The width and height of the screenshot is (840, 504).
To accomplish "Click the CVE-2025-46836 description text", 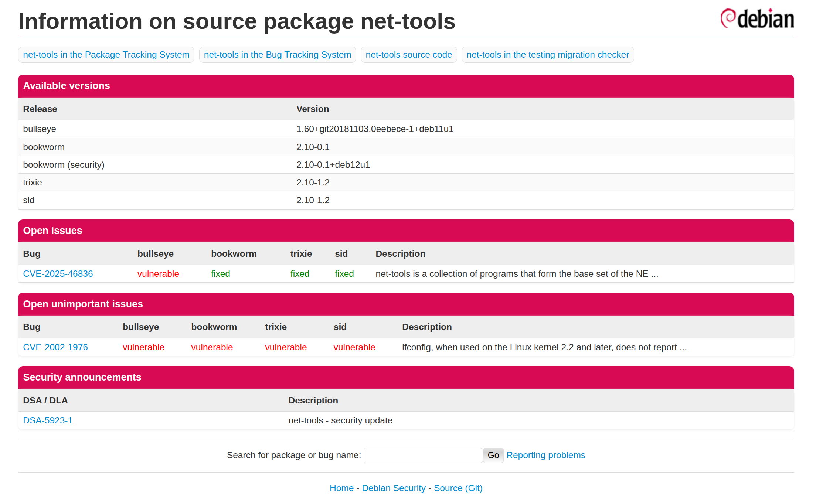I will pos(517,274).
